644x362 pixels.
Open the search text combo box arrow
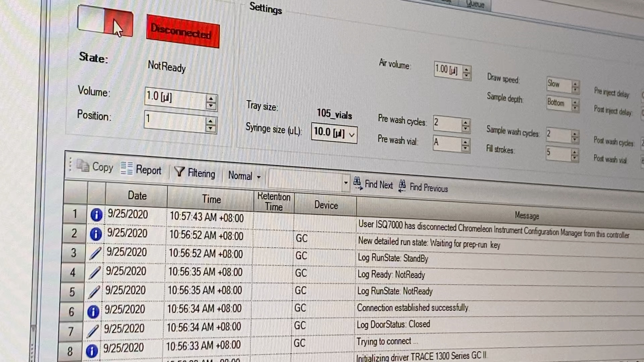point(345,183)
